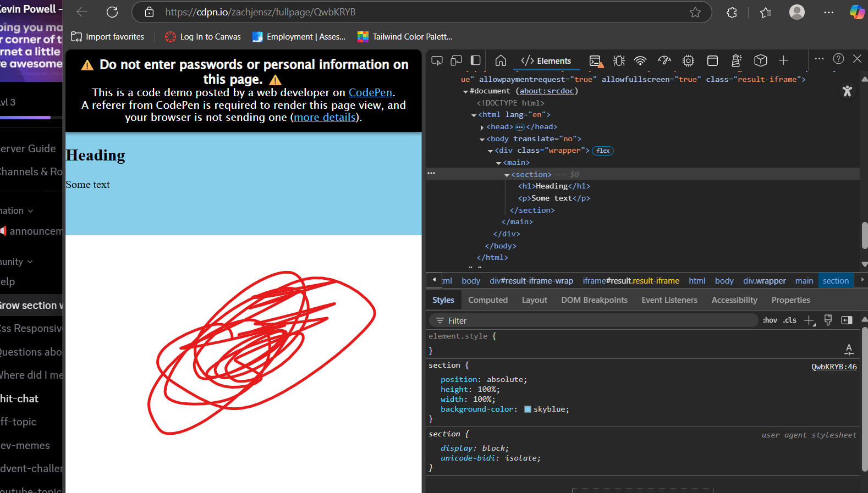Screen dimensions: 868x493
Task: Switch to Computed styles tab
Action: (488, 300)
